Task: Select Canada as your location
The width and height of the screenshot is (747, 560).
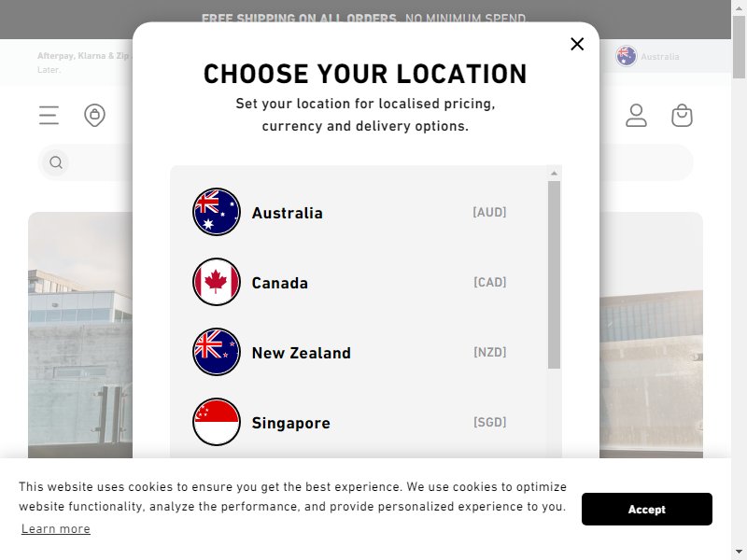Action: click(349, 282)
